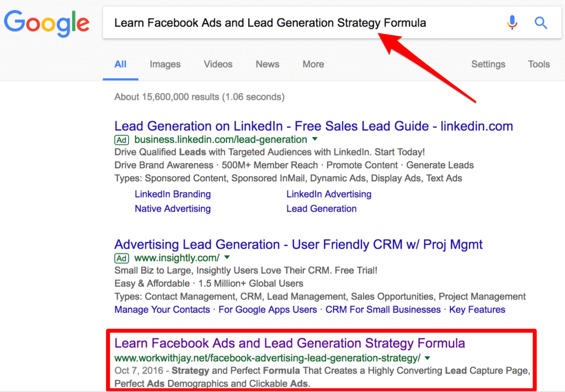
Task: Start voice search with microphone icon
Action: tap(512, 23)
